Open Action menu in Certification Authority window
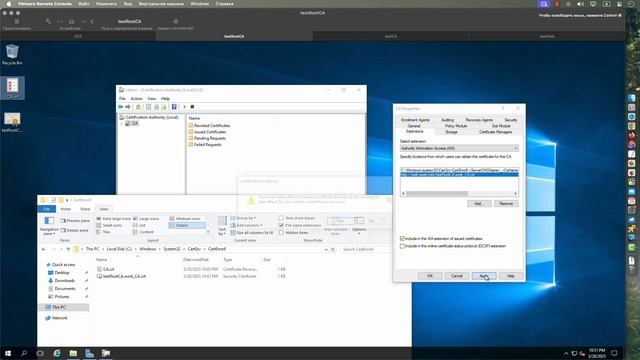 pos(136,98)
